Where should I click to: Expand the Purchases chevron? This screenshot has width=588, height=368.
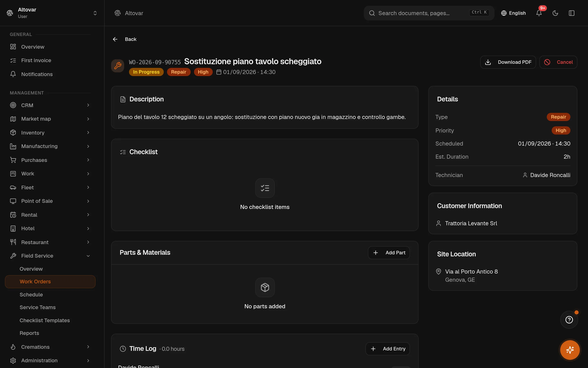[88, 160]
